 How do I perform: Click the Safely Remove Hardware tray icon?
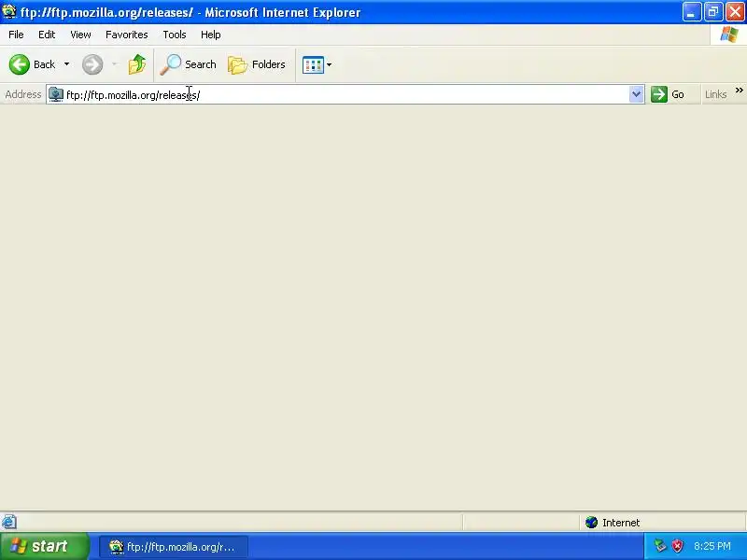tap(660, 546)
